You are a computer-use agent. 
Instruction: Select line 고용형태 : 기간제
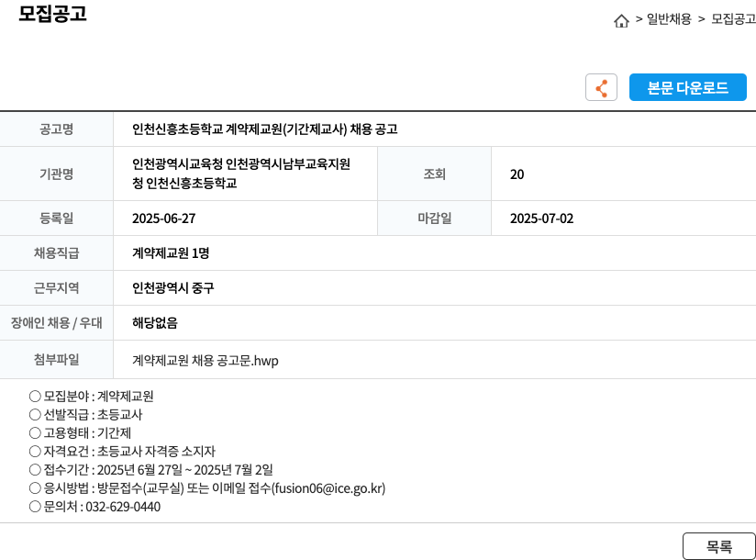pos(80,432)
